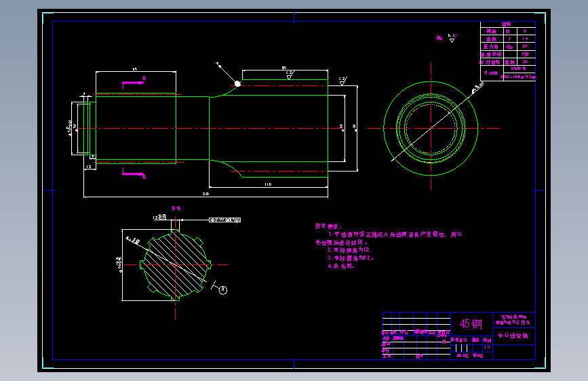
Task: Select note '2.未标倒角为C2.'
Action: point(349,249)
